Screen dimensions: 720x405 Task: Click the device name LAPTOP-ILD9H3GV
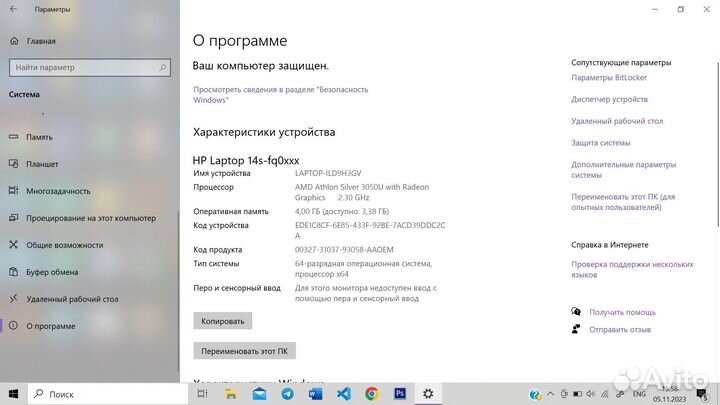coord(328,173)
